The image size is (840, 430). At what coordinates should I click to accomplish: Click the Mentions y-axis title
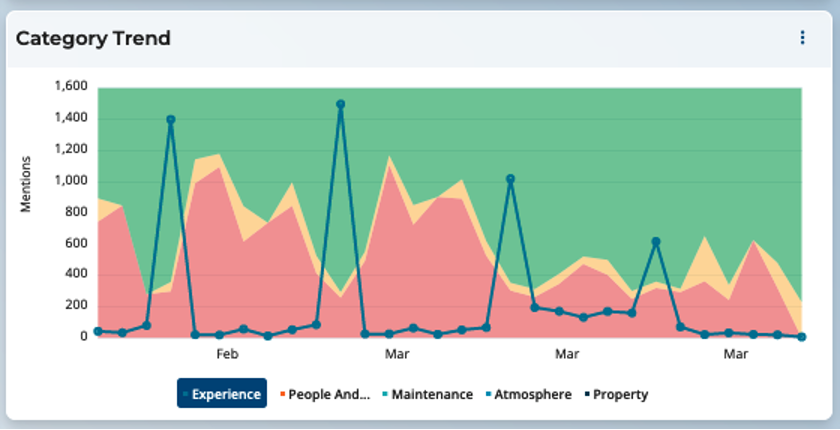tap(27, 184)
